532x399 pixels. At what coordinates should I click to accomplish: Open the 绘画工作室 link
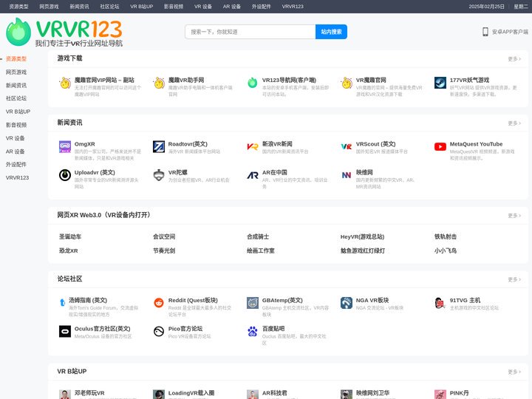[x=261, y=250]
